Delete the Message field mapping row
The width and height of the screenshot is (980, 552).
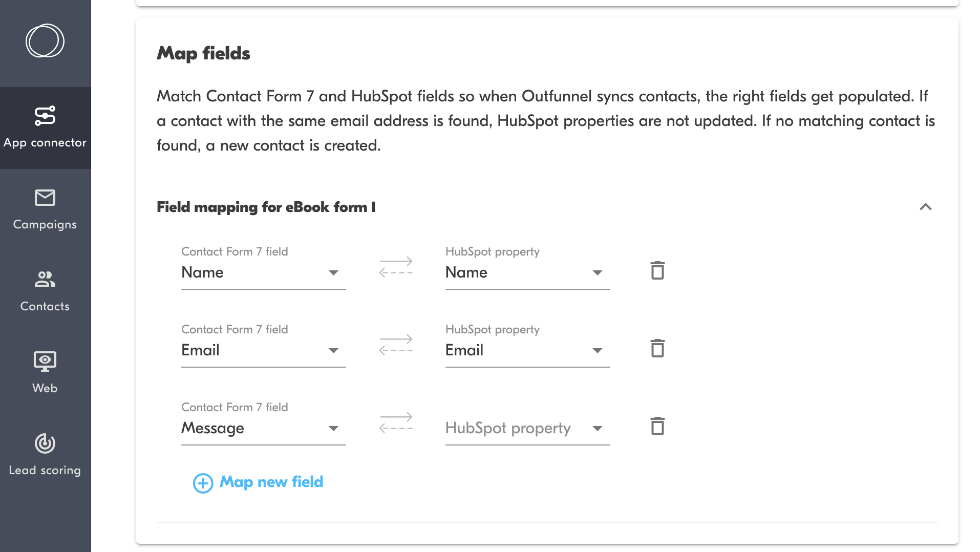[x=657, y=427]
